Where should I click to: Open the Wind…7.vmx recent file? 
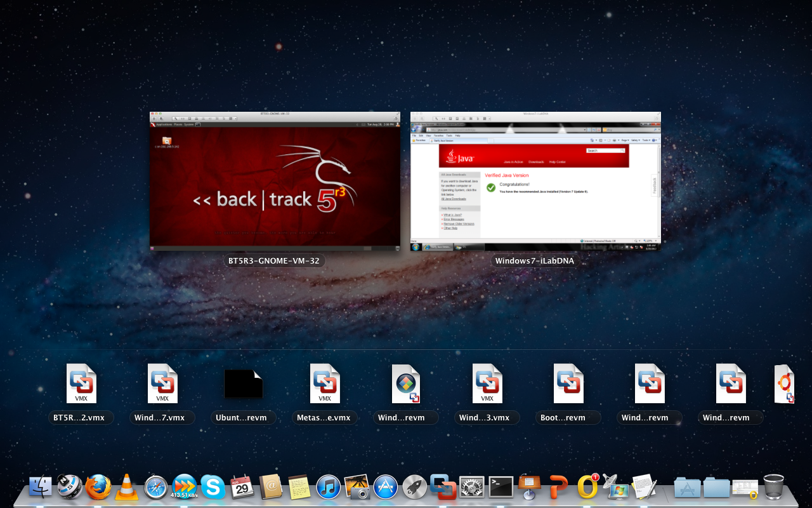tap(162, 384)
